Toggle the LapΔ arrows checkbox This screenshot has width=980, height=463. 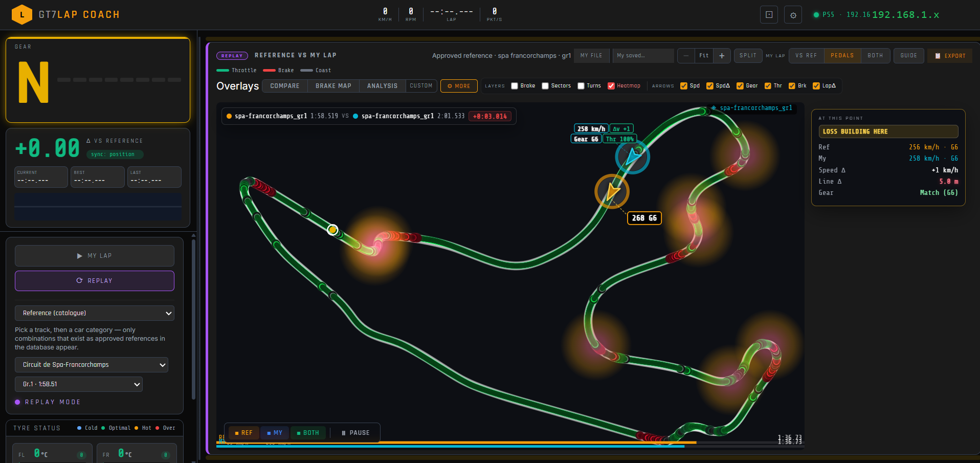816,86
